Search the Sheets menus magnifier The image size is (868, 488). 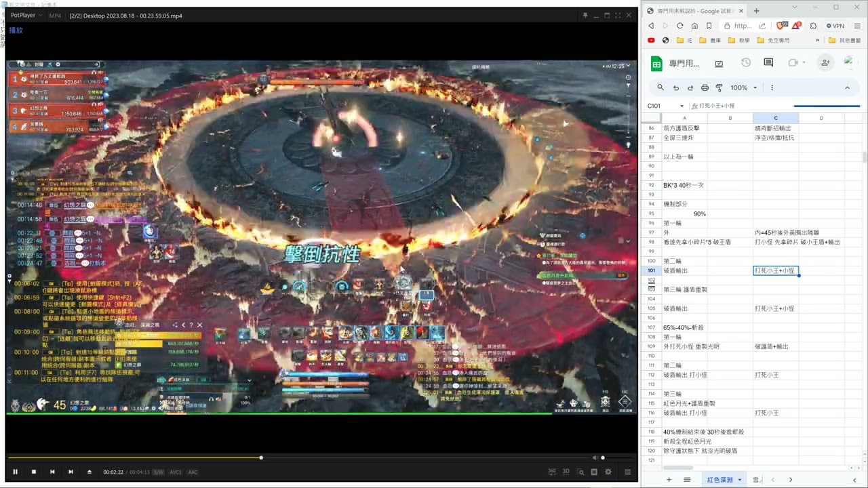[660, 88]
